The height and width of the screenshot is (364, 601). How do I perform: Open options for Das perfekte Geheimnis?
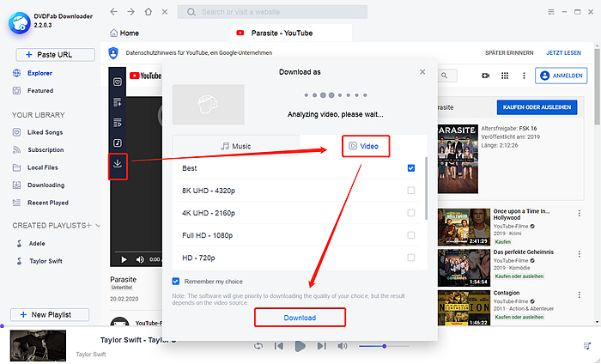[580, 254]
